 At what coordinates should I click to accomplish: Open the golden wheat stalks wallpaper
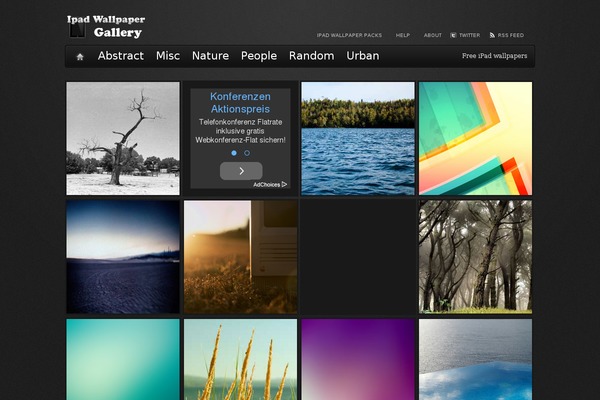pos(240,359)
